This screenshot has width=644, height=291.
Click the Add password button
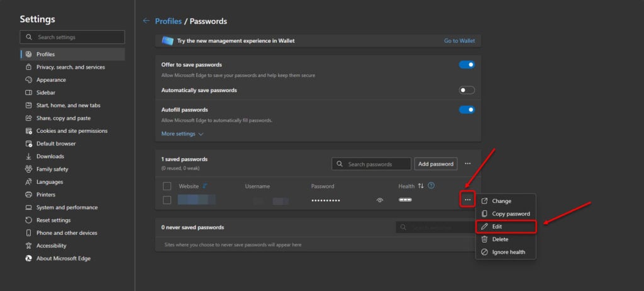436,164
